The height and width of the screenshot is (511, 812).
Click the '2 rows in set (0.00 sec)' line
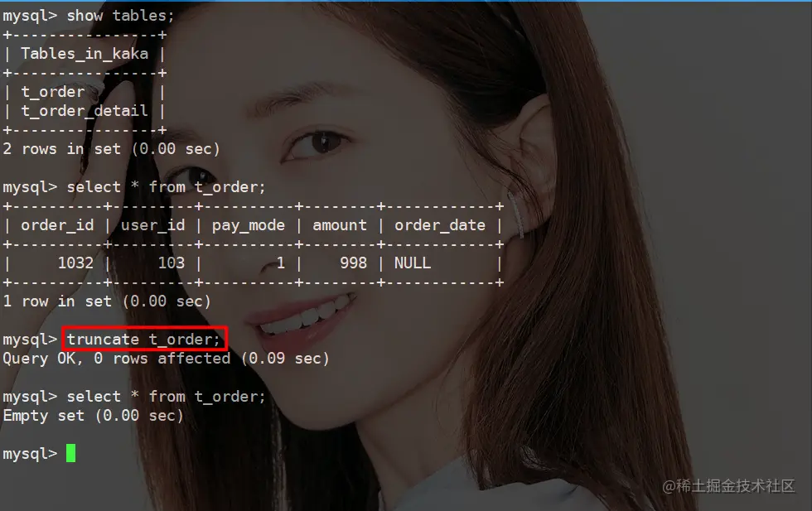click(111, 149)
